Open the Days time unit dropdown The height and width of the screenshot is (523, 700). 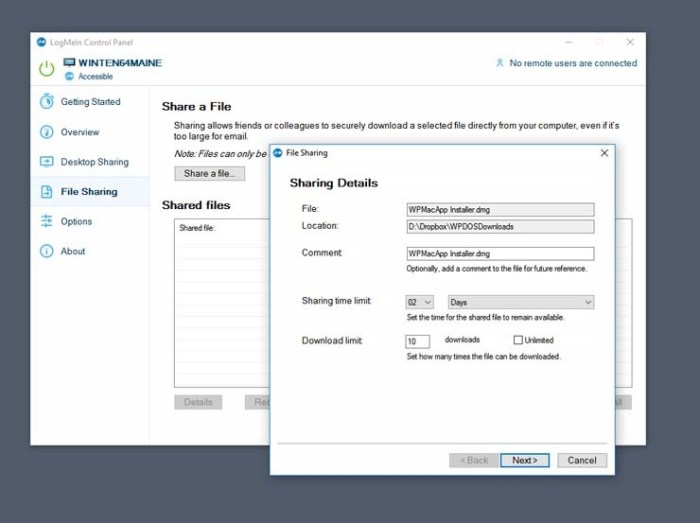point(521,302)
